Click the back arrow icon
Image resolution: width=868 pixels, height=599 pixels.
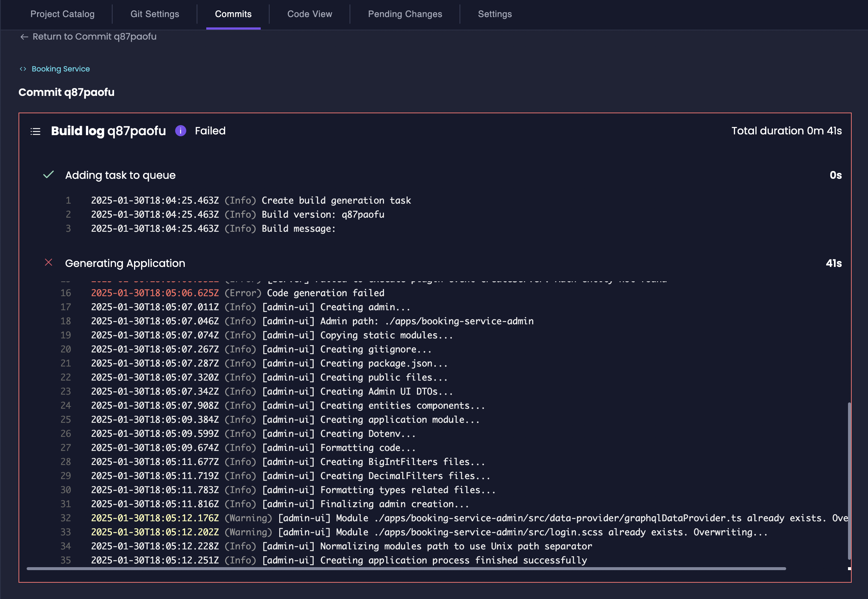point(24,37)
